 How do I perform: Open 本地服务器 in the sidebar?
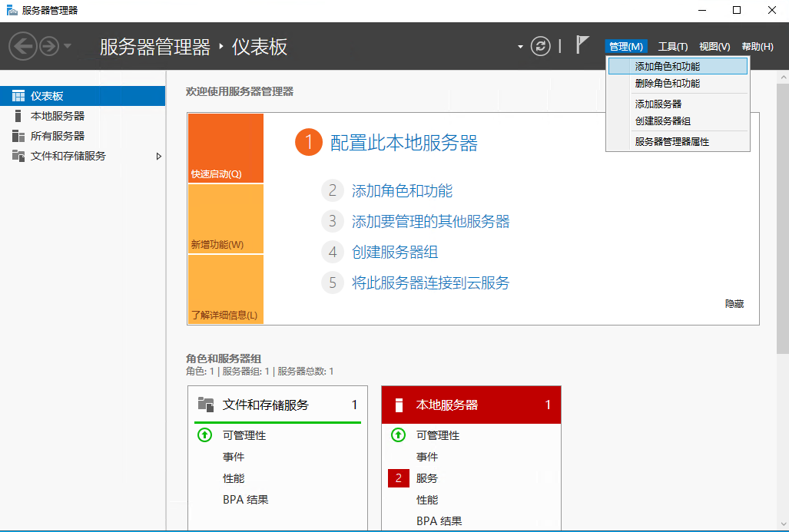[x=58, y=116]
